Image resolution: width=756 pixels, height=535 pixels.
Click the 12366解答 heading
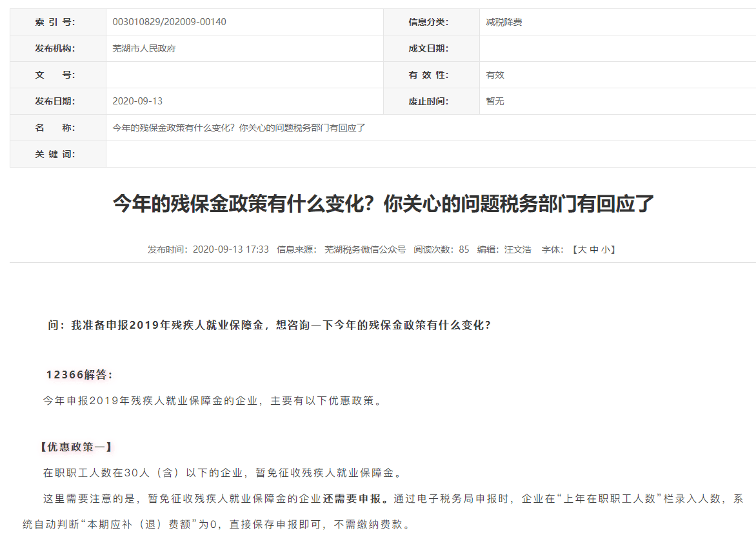coord(79,374)
